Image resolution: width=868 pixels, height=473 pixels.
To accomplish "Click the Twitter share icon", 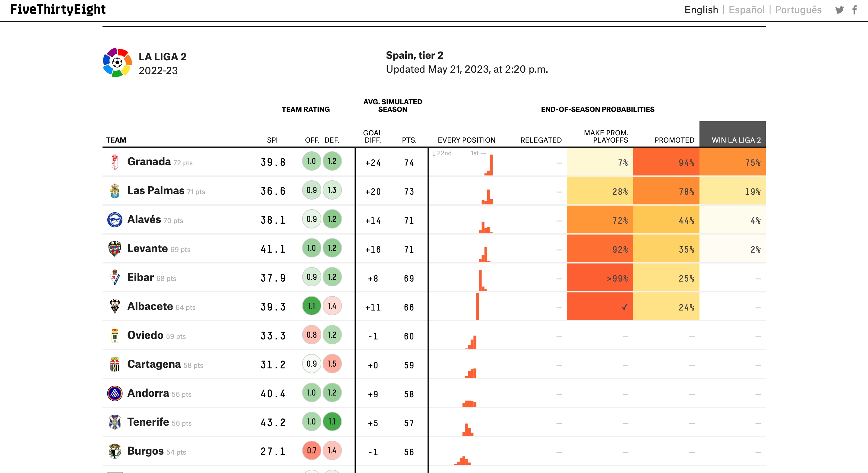I will (839, 10).
